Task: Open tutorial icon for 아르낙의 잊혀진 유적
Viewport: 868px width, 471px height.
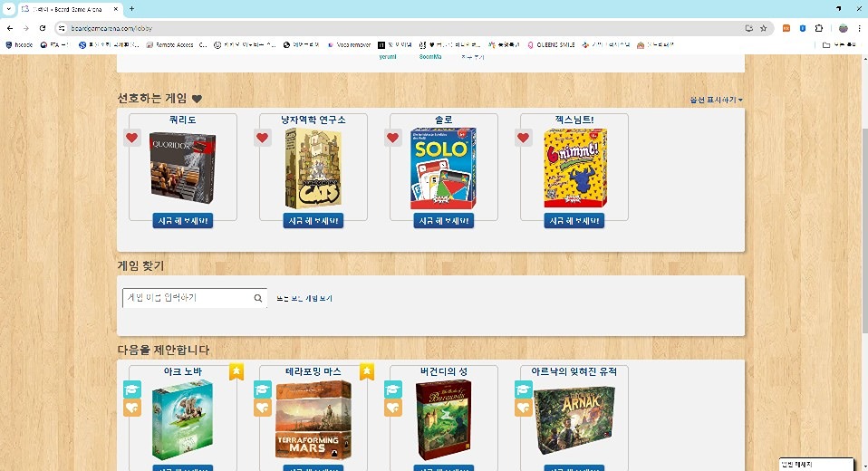Action: (524, 389)
